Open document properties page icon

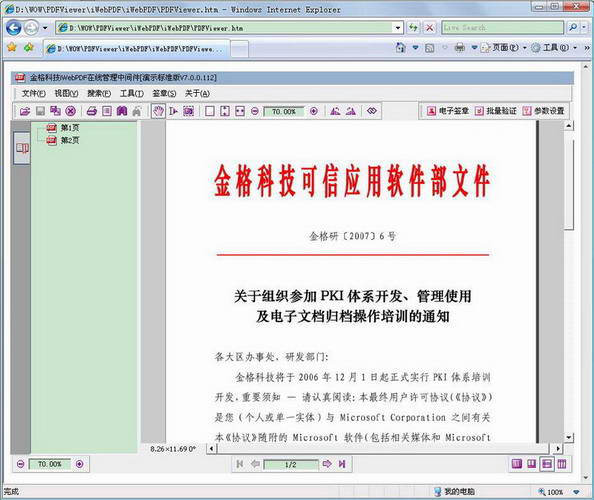pos(107,111)
